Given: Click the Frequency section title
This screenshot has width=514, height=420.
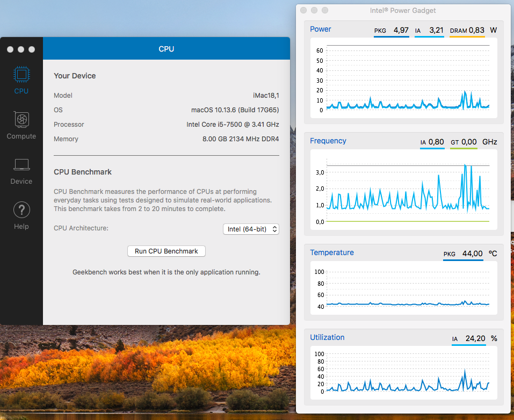Looking at the screenshot, I should coord(328,141).
